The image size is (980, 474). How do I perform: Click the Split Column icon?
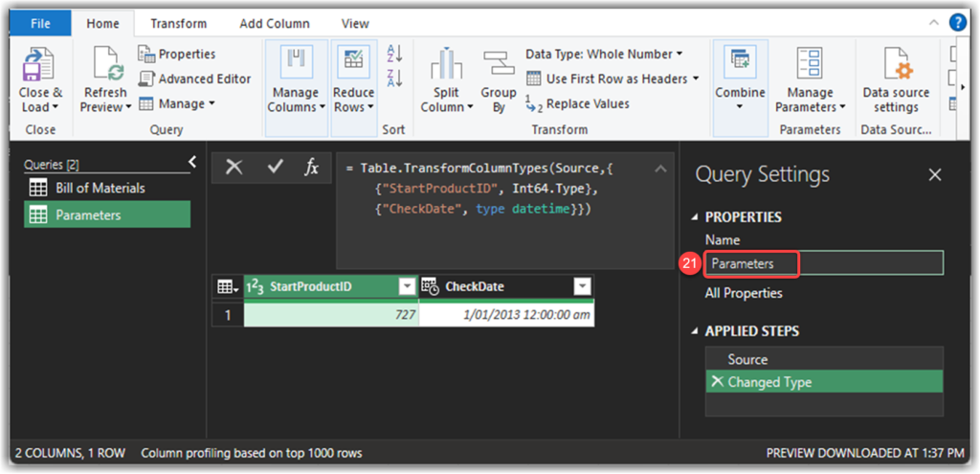click(x=446, y=64)
